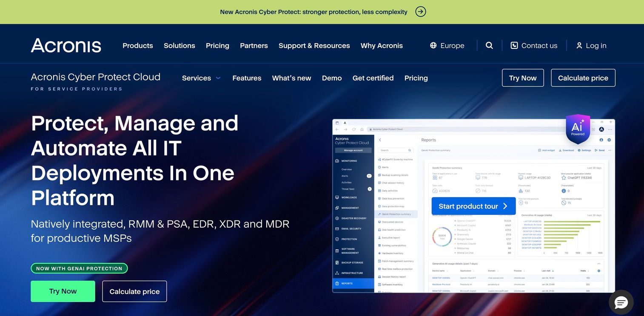Click Manage account in the product preview
Viewport: 644px width, 316px height.
point(353,150)
